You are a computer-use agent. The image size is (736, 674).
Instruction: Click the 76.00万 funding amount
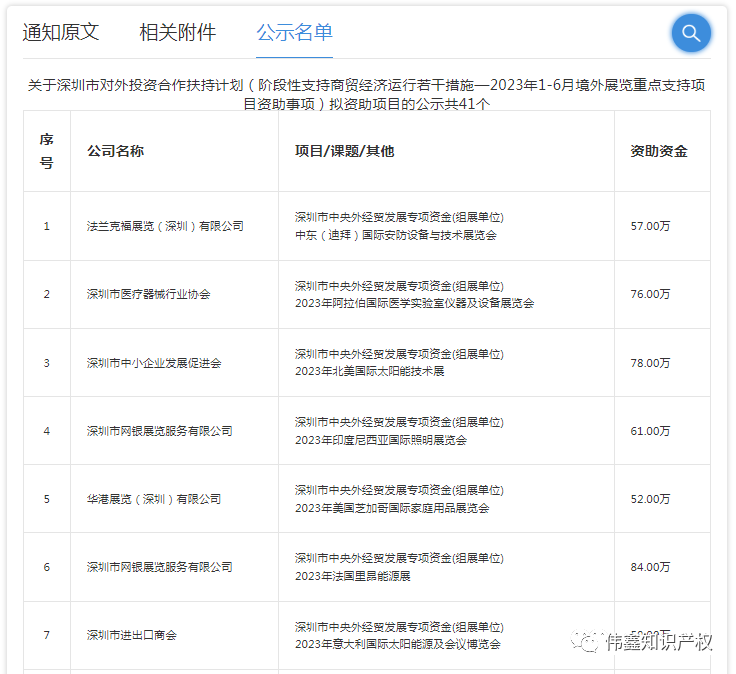(650, 294)
